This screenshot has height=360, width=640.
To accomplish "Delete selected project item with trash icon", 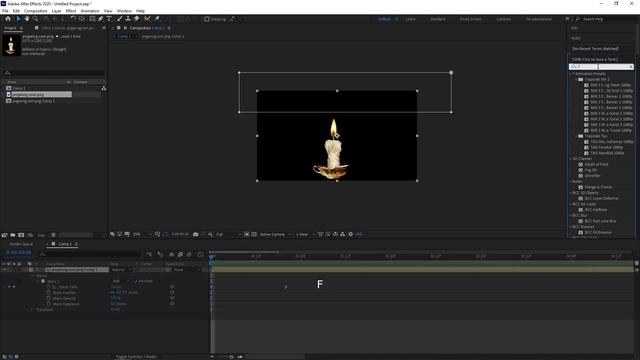I will pyautogui.click(x=53, y=235).
